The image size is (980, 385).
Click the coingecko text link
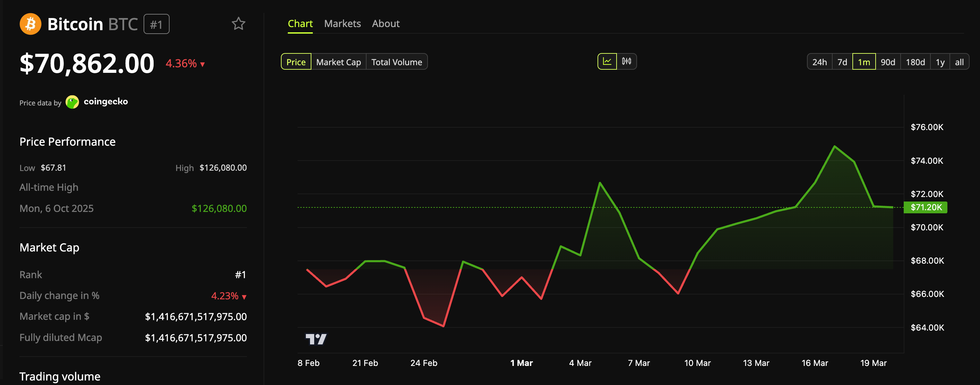[x=105, y=102]
